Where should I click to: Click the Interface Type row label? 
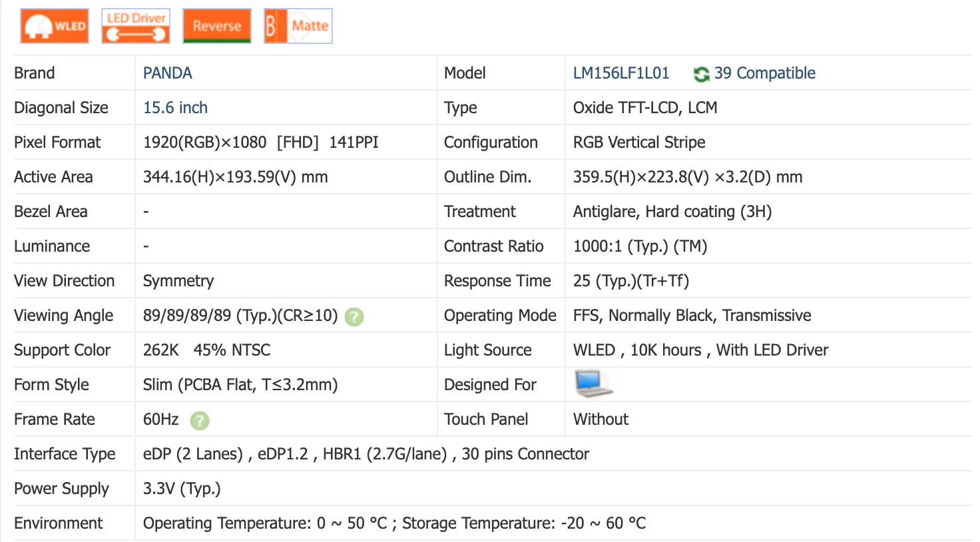tap(65, 454)
